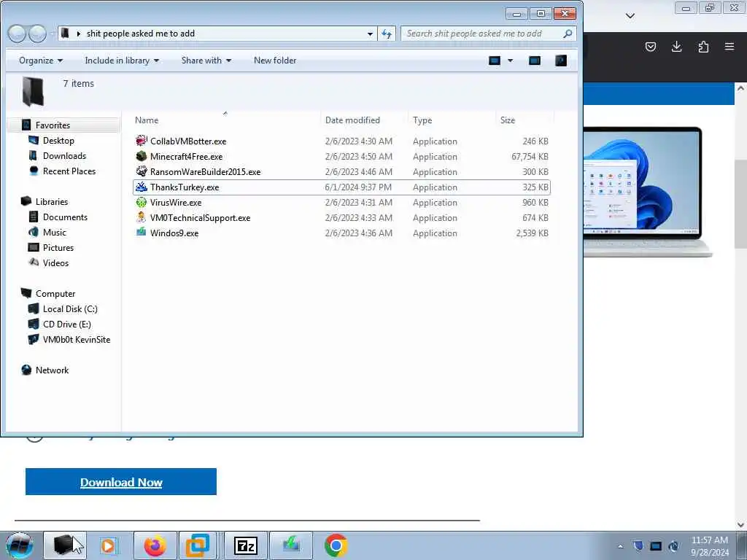747x560 pixels.
Task: Click the Explorer Back navigation button
Action: click(17, 34)
